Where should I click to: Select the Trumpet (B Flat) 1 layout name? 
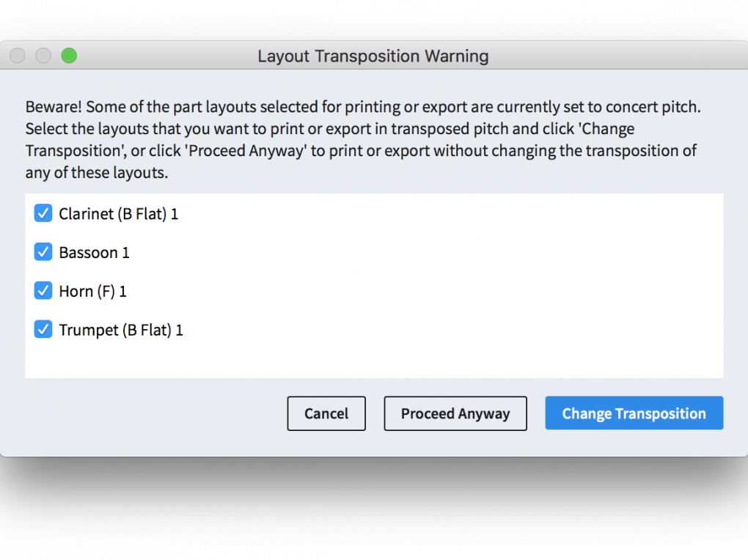pos(121,330)
